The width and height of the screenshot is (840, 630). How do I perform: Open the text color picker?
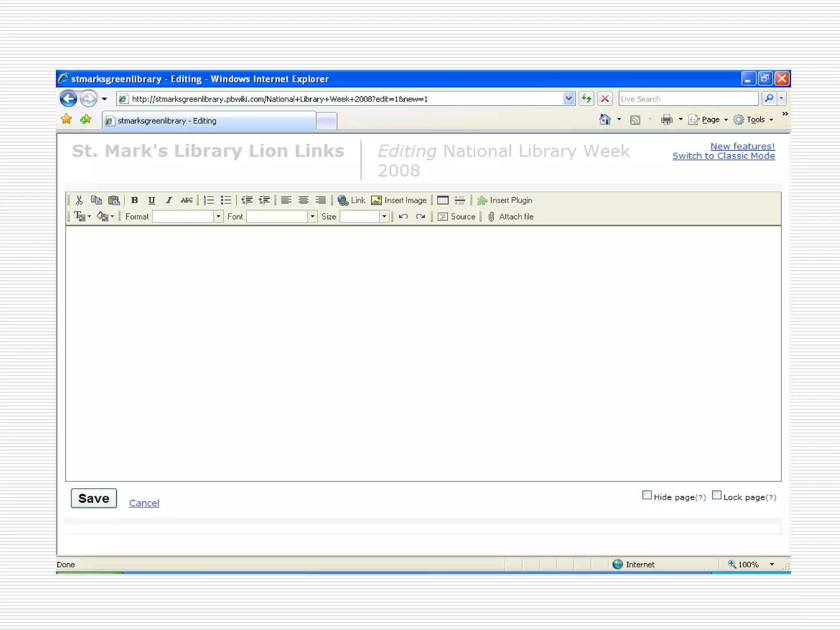[x=82, y=217]
